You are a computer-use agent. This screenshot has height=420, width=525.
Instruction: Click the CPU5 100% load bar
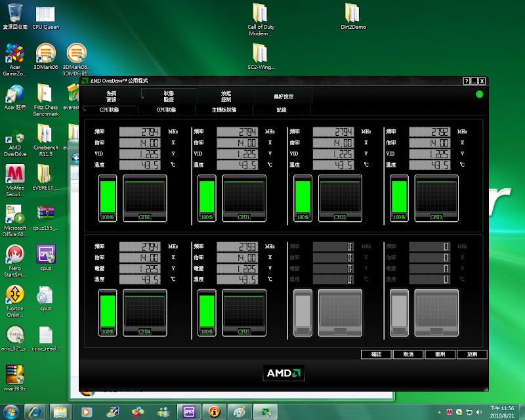coord(207,312)
